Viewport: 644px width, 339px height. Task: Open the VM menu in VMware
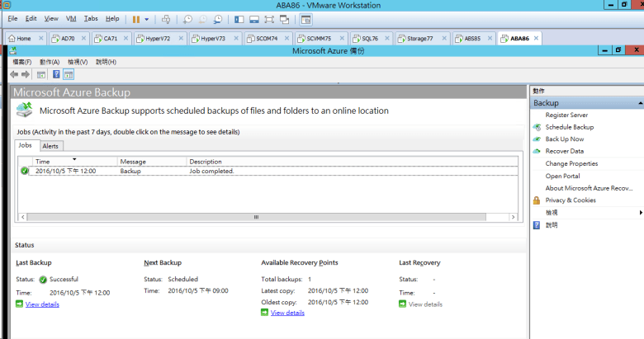point(70,18)
